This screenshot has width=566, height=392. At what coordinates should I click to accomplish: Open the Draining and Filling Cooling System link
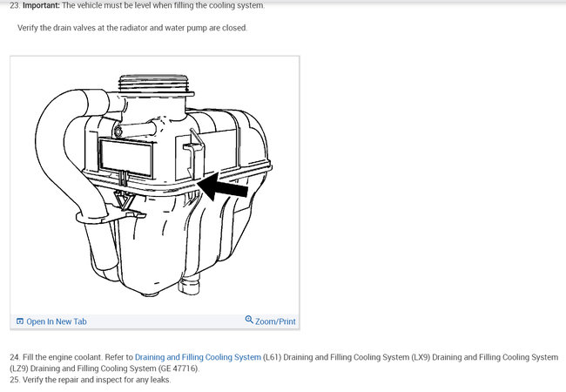coord(198,357)
